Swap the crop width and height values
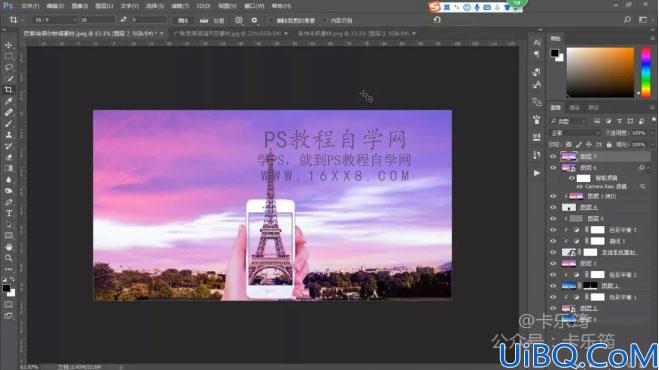 (x=123, y=20)
